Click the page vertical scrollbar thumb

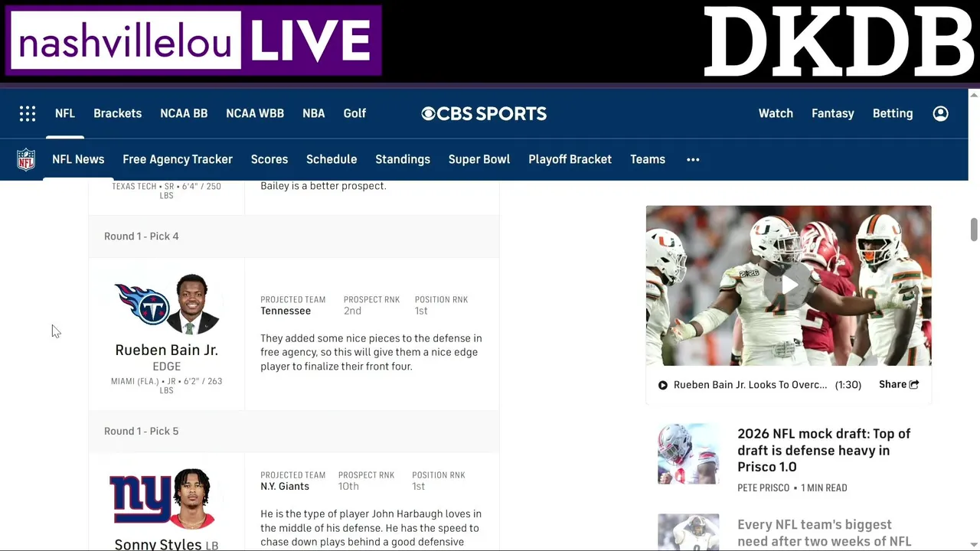pos(974,230)
